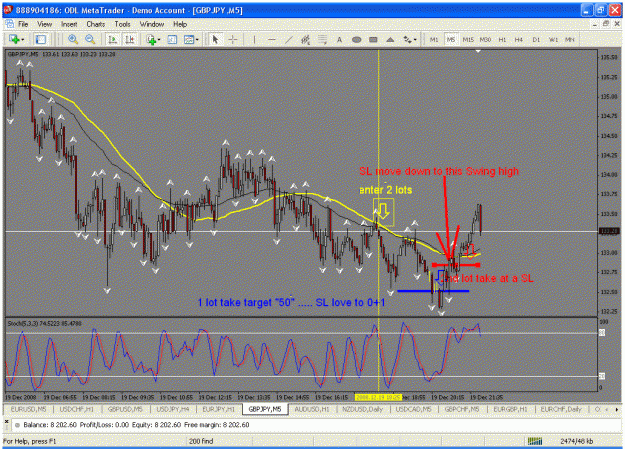Select the Text label tool
Viewport: 625px width, 449px height.
tap(339, 39)
